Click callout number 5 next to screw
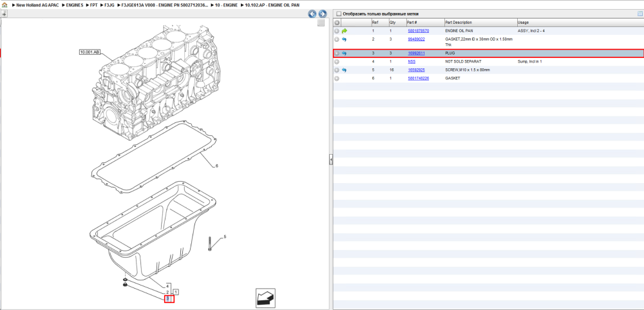The image size is (644, 310). pos(225,237)
